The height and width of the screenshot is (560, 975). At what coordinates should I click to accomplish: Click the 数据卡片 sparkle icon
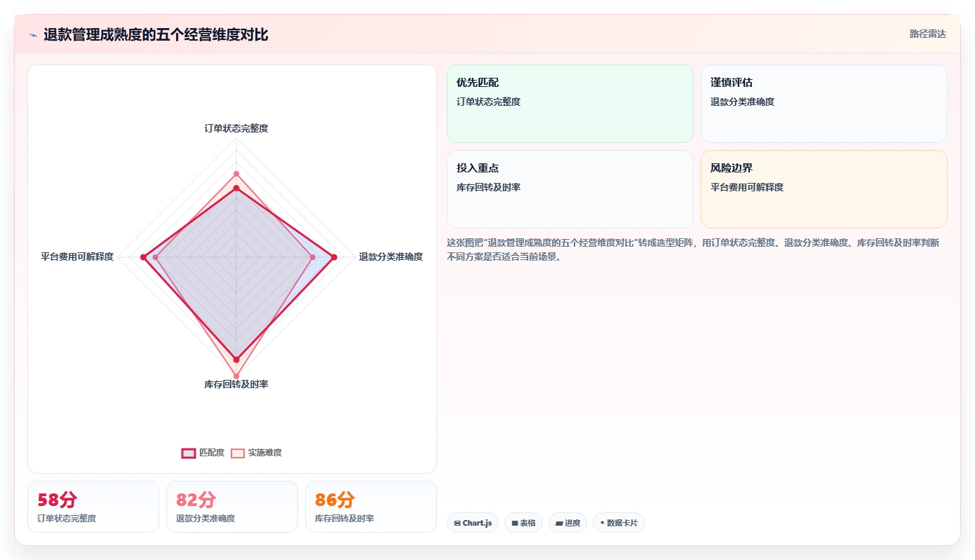point(603,523)
